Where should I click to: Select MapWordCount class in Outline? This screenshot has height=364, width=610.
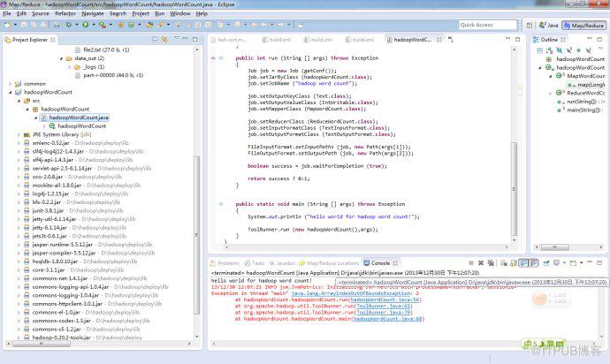[x=581, y=76]
